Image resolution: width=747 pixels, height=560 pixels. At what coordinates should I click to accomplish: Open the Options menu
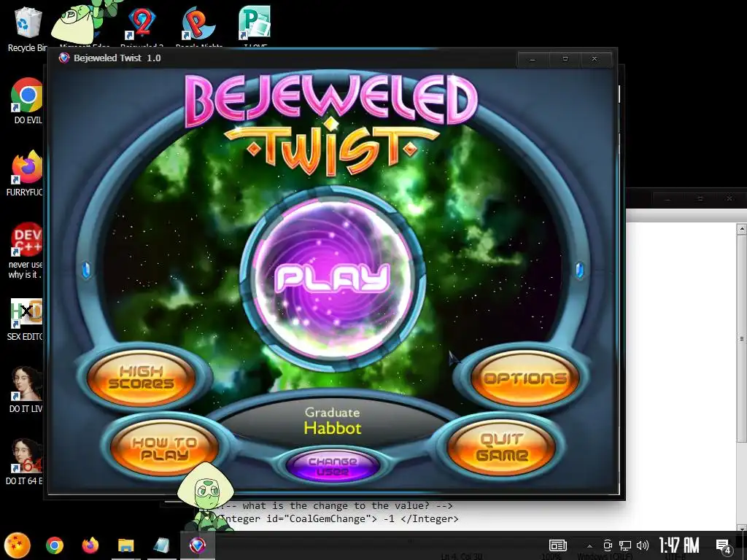click(x=525, y=378)
